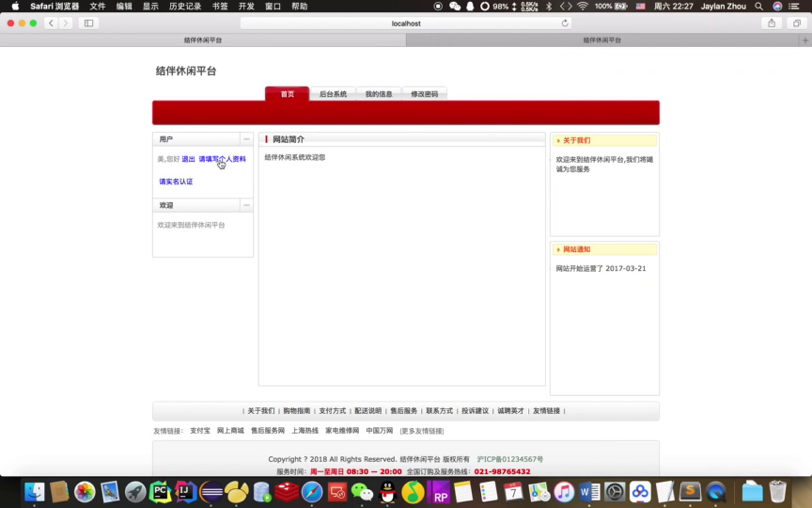Click the WeChat menu bar icon
This screenshot has width=812, height=508.
(x=455, y=7)
